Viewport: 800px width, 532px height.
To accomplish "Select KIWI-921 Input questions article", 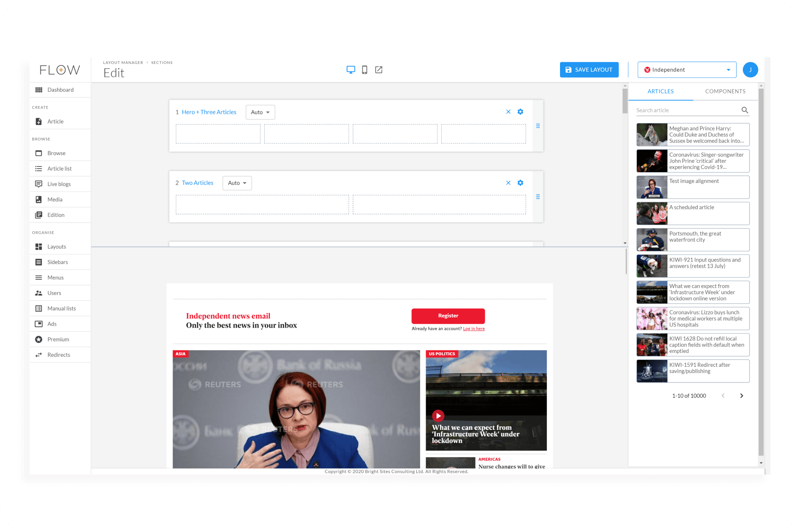I will point(693,266).
